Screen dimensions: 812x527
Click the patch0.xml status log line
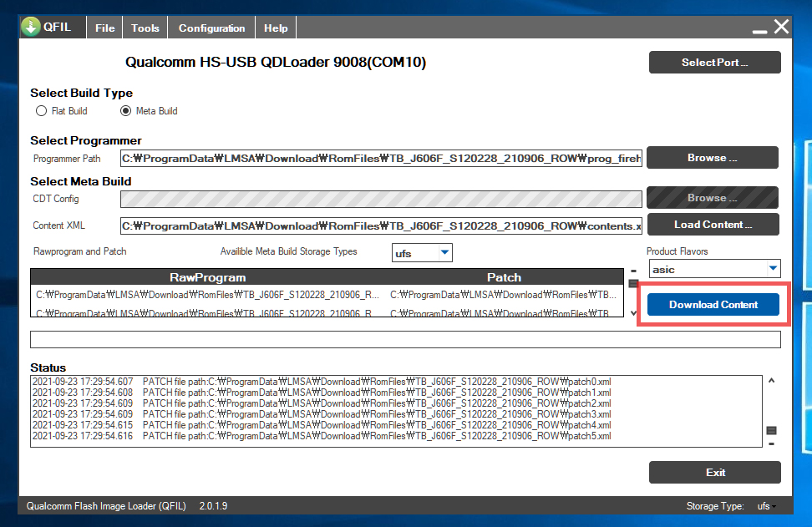tap(322, 382)
